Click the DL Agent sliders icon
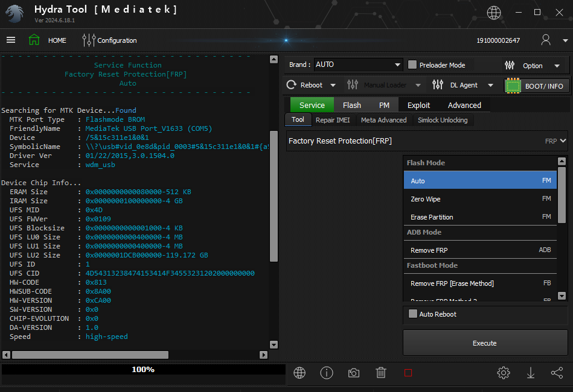573x392 pixels. (437, 84)
